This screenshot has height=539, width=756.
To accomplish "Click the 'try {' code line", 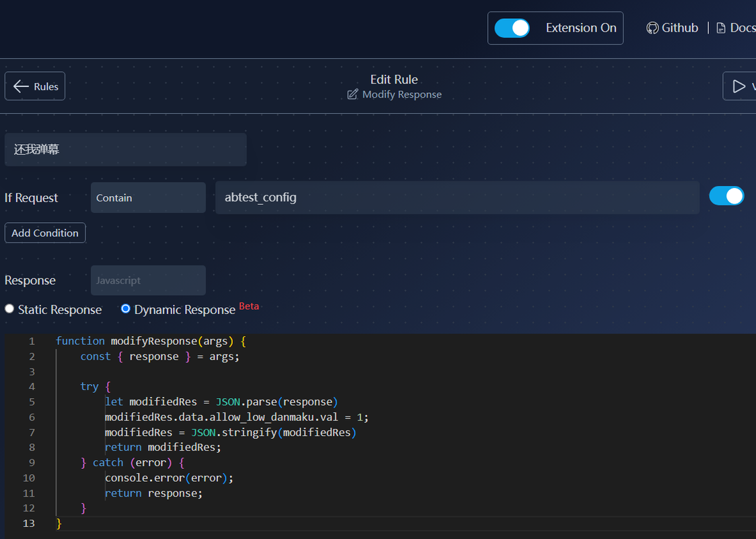I will click(96, 387).
